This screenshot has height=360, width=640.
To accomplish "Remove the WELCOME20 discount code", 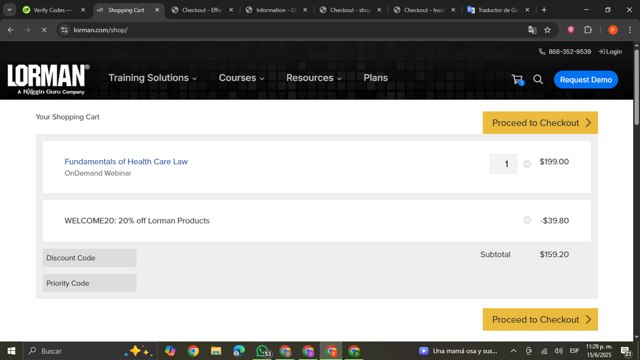I will click(527, 220).
